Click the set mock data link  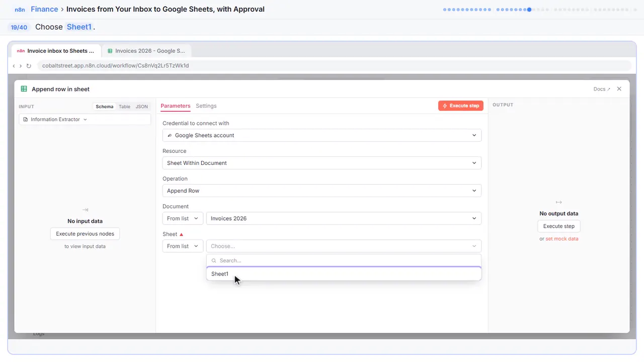tap(562, 239)
